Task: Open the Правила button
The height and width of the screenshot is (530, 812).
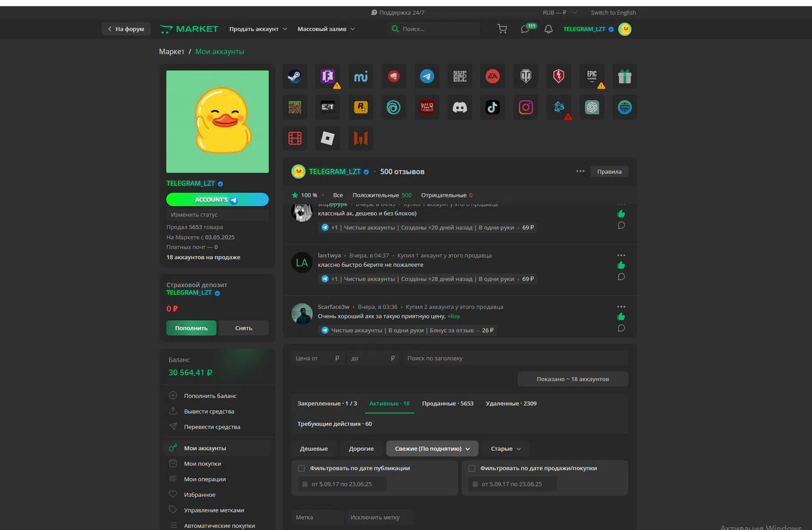Action: pyautogui.click(x=609, y=171)
